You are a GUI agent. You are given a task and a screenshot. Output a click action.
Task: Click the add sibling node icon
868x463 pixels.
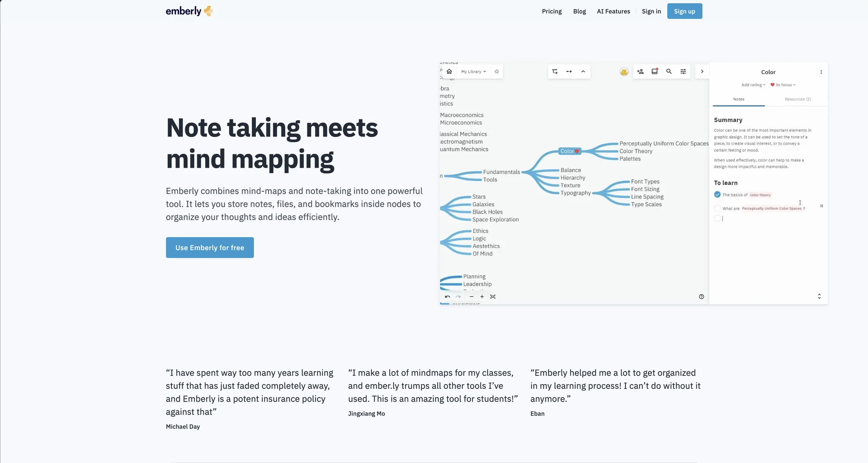569,71
